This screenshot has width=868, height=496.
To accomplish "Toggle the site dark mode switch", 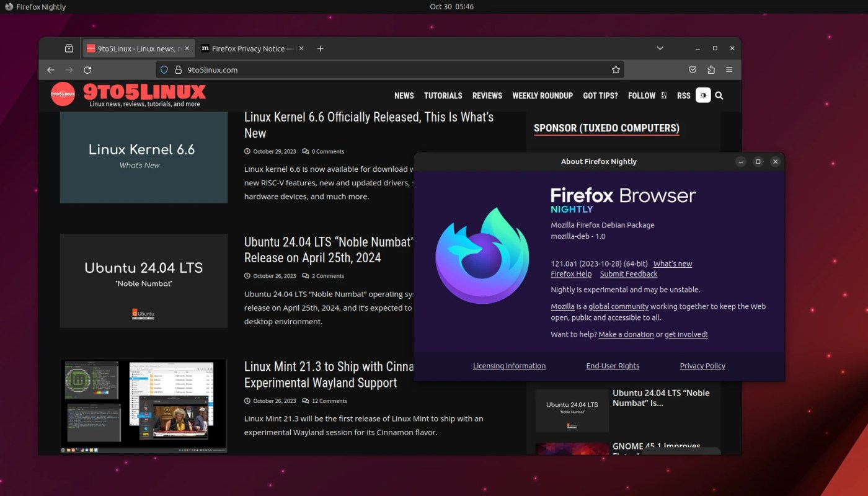I will [x=703, y=95].
